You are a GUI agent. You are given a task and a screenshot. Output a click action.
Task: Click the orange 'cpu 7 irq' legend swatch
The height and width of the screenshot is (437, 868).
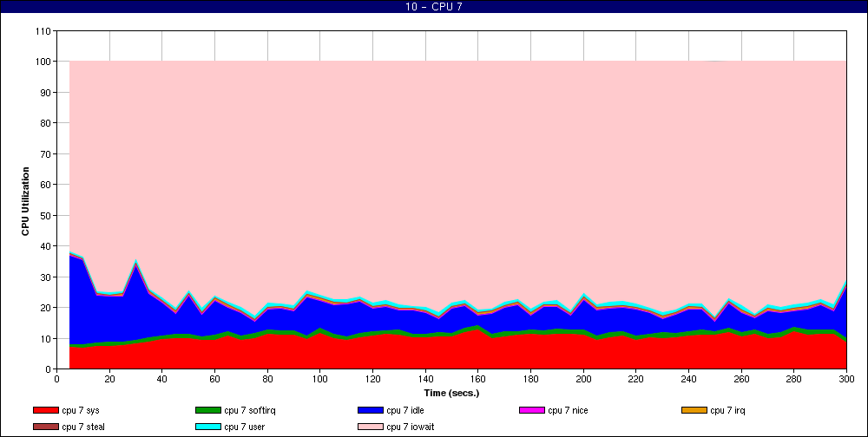pos(694,410)
